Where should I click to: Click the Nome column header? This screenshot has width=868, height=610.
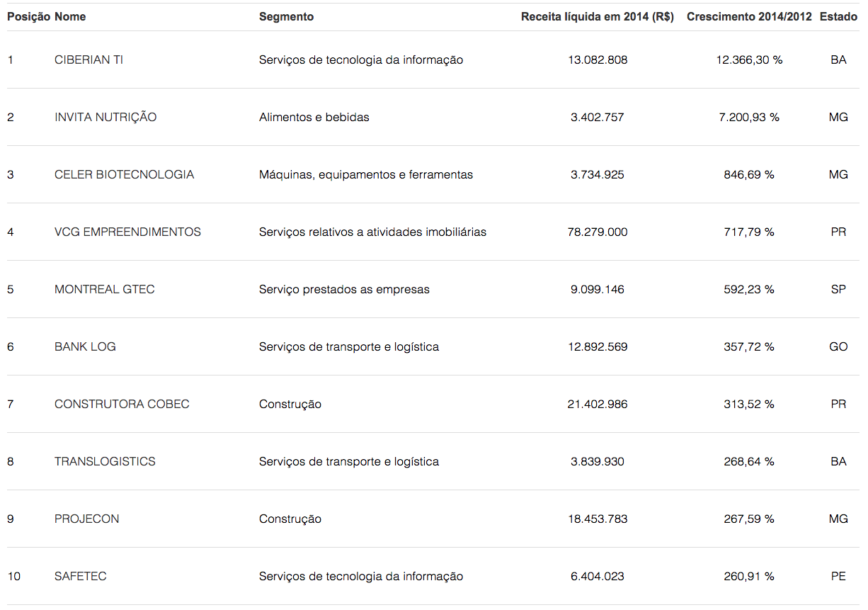tap(70, 16)
